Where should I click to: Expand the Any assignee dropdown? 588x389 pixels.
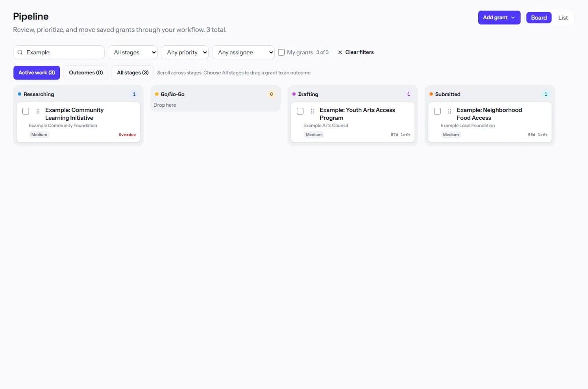pyautogui.click(x=243, y=52)
